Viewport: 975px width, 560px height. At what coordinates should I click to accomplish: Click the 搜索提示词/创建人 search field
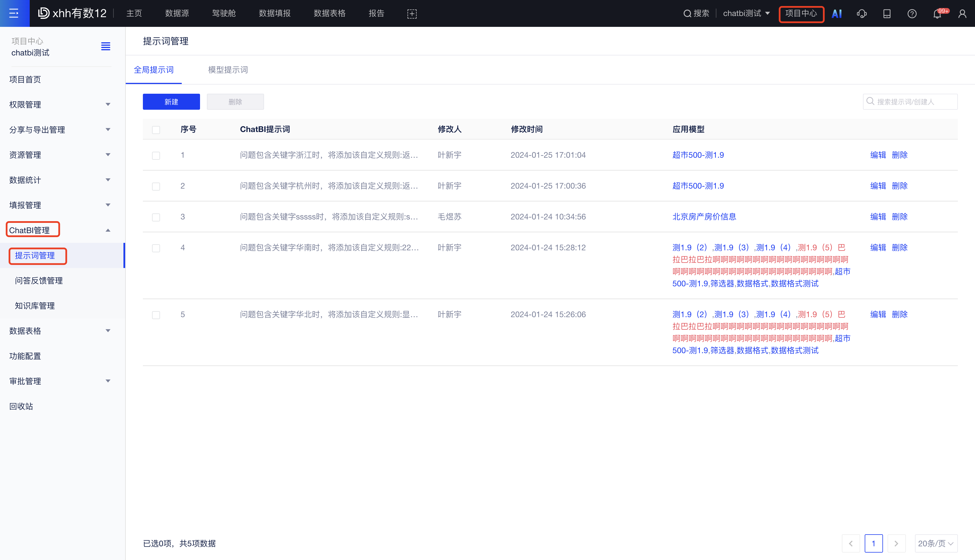pos(915,102)
